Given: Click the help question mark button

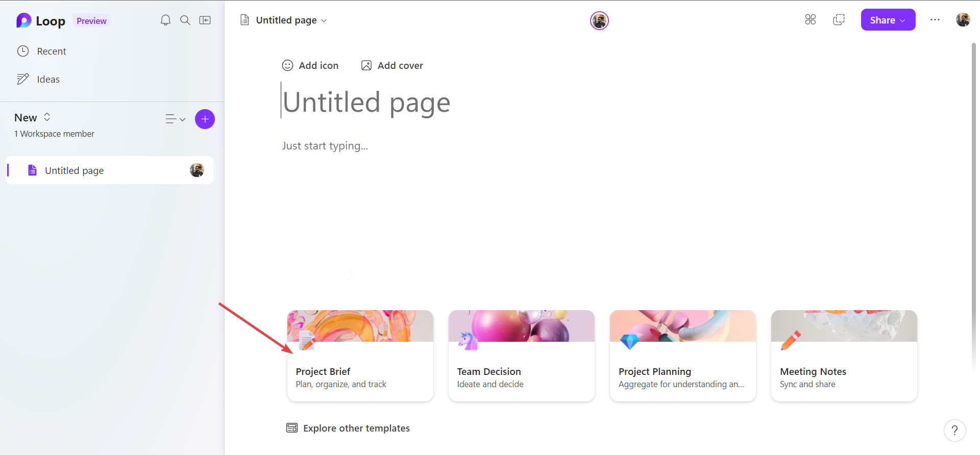Looking at the screenshot, I should pyautogui.click(x=954, y=431).
